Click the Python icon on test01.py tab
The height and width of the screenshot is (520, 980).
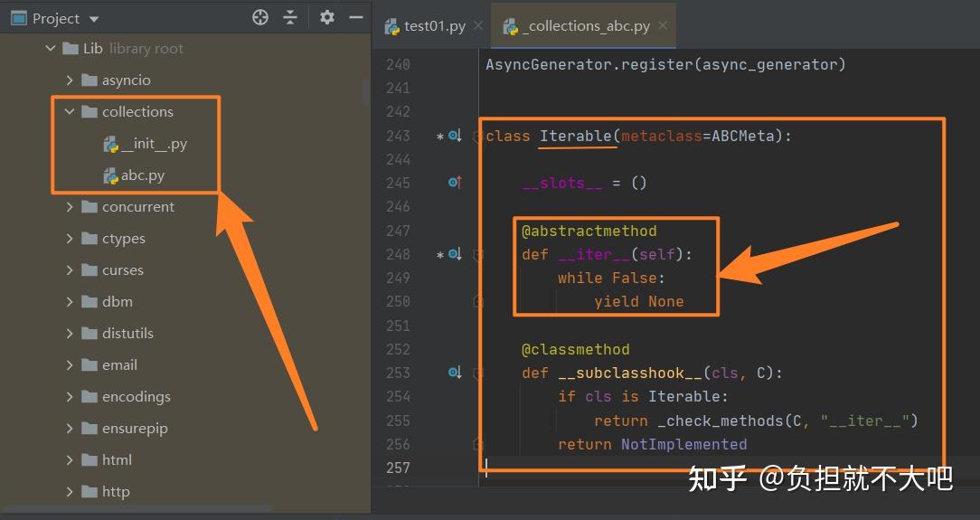click(391, 26)
